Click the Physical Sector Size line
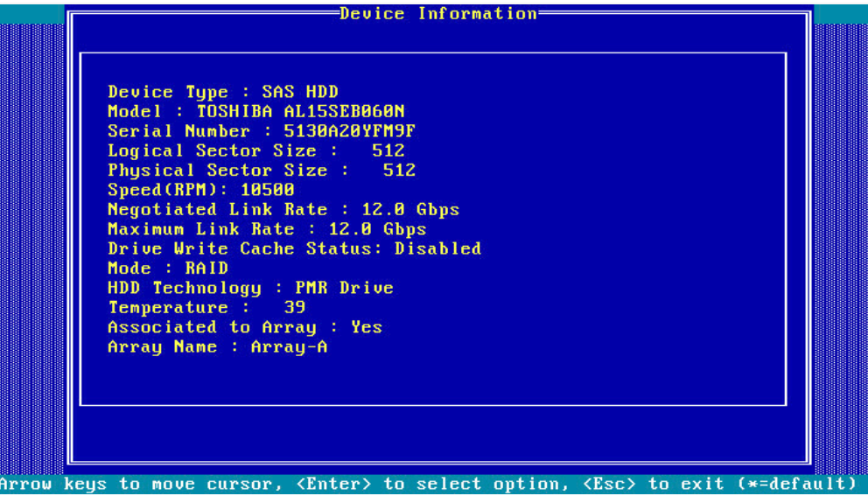868x496 pixels. pyautogui.click(x=261, y=171)
